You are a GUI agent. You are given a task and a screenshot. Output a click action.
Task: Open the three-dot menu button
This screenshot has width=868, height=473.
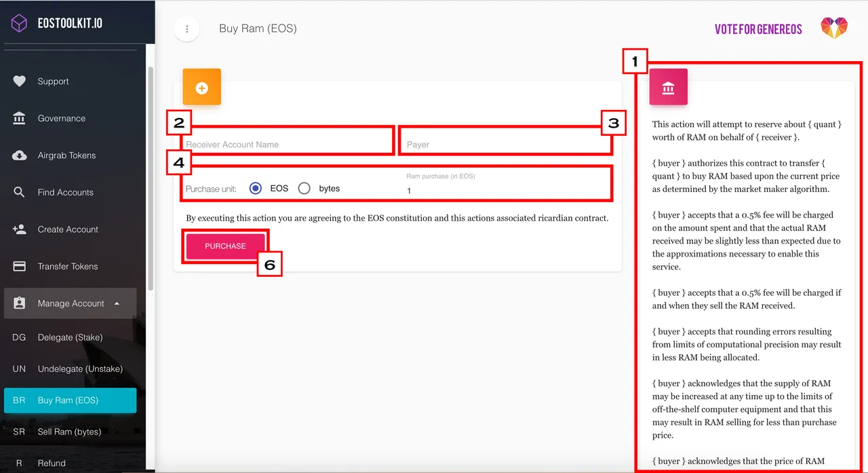(x=186, y=29)
